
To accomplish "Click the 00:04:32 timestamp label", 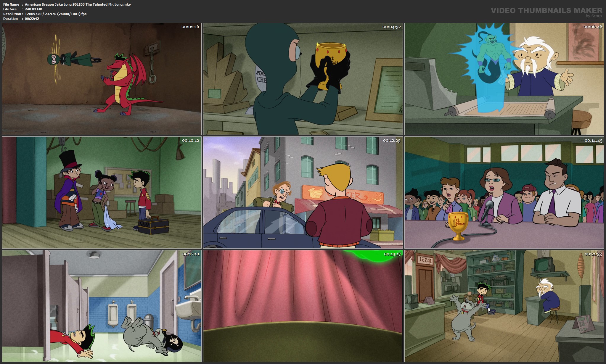I will click(x=391, y=27).
